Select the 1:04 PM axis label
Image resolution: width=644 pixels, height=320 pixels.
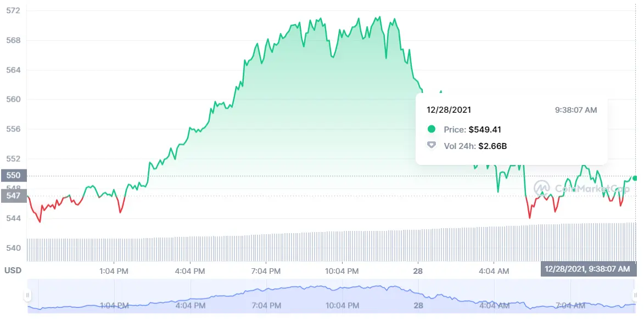(114, 271)
